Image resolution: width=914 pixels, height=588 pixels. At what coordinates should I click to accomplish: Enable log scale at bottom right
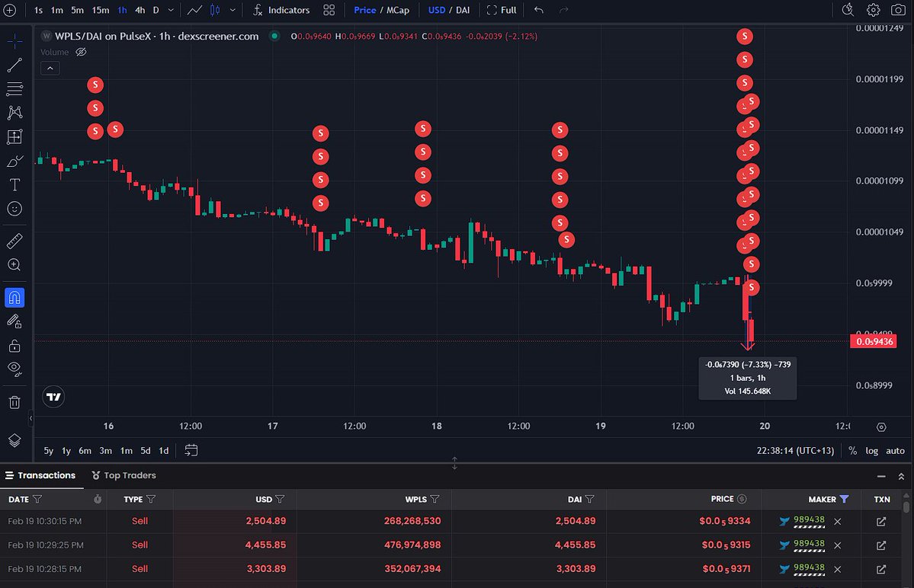click(871, 451)
